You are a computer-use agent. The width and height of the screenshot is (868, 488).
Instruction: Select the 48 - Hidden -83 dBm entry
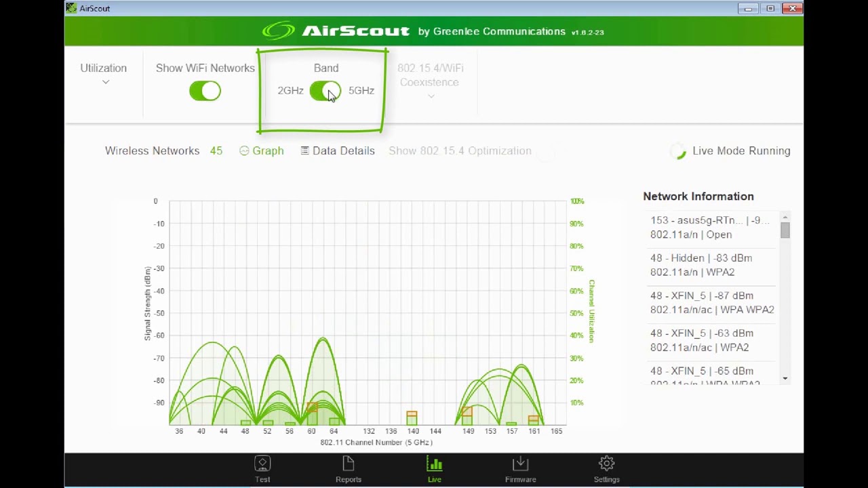click(x=712, y=265)
